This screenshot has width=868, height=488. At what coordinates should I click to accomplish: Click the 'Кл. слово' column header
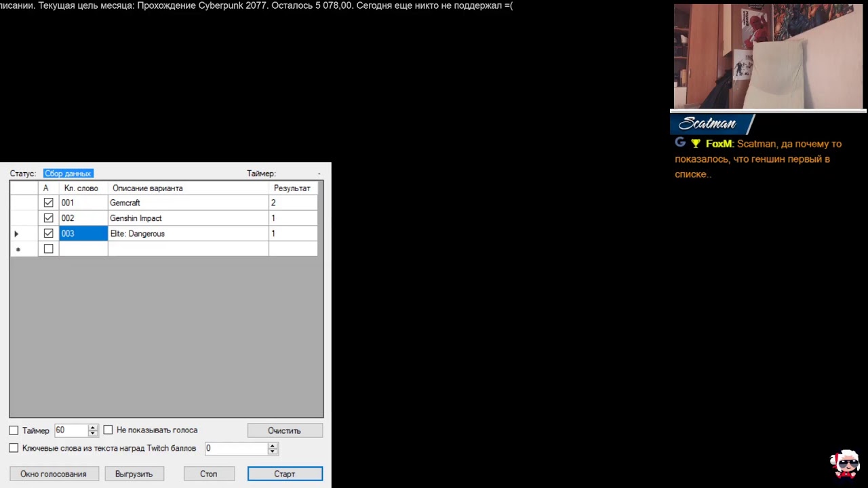click(x=83, y=188)
